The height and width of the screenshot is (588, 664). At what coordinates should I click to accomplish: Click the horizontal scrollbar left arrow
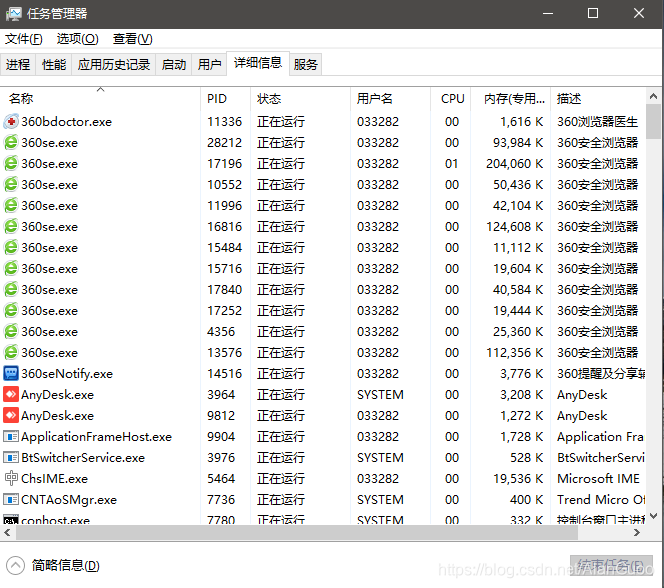tap(7, 533)
